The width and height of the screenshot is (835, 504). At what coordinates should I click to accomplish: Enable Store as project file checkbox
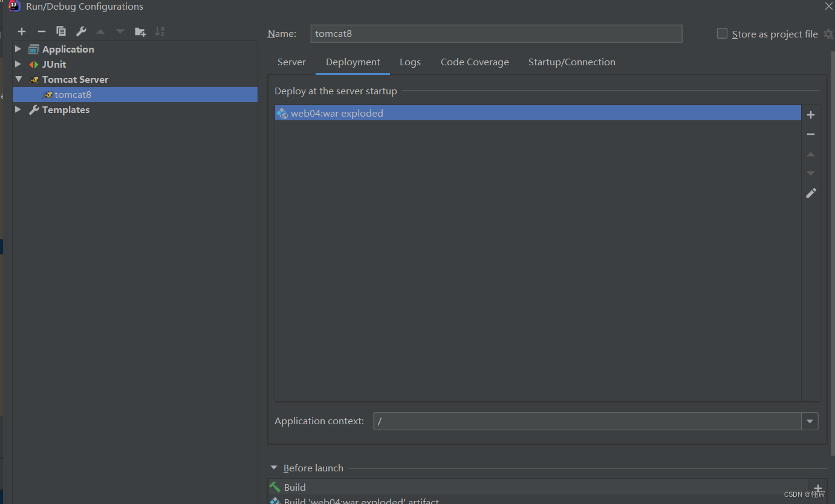[x=722, y=34]
